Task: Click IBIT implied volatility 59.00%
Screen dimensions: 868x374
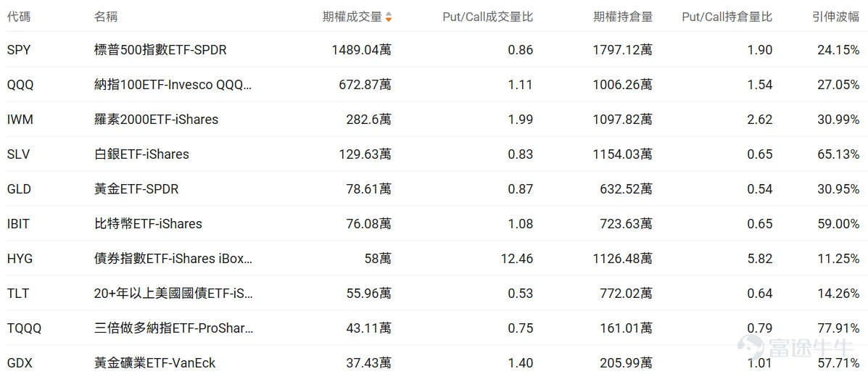Action: coord(839,224)
